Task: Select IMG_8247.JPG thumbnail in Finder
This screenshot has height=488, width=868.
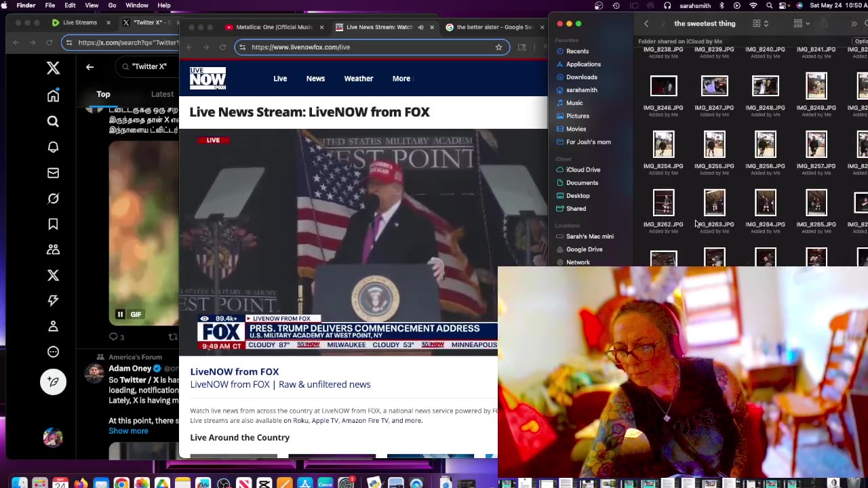Action: [x=714, y=86]
